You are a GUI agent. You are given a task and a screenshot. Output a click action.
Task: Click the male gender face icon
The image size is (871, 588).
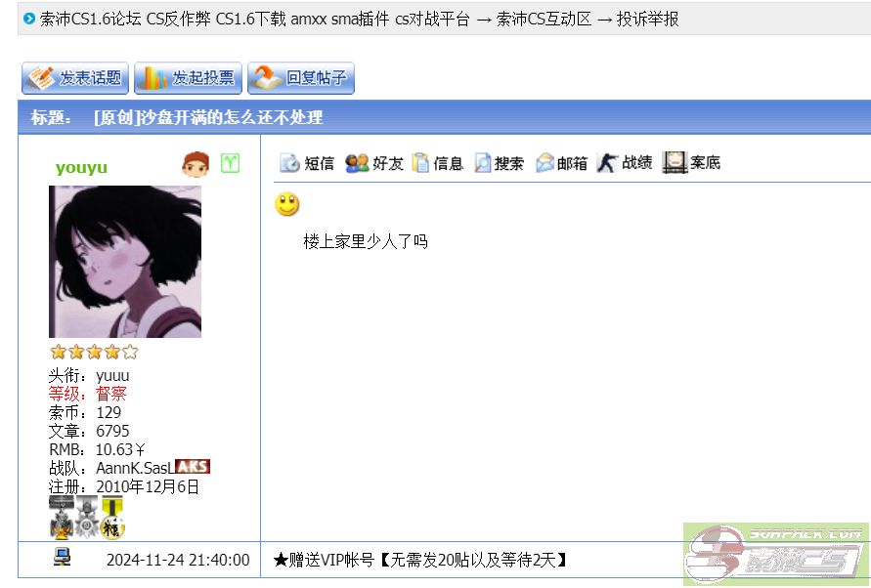[196, 164]
